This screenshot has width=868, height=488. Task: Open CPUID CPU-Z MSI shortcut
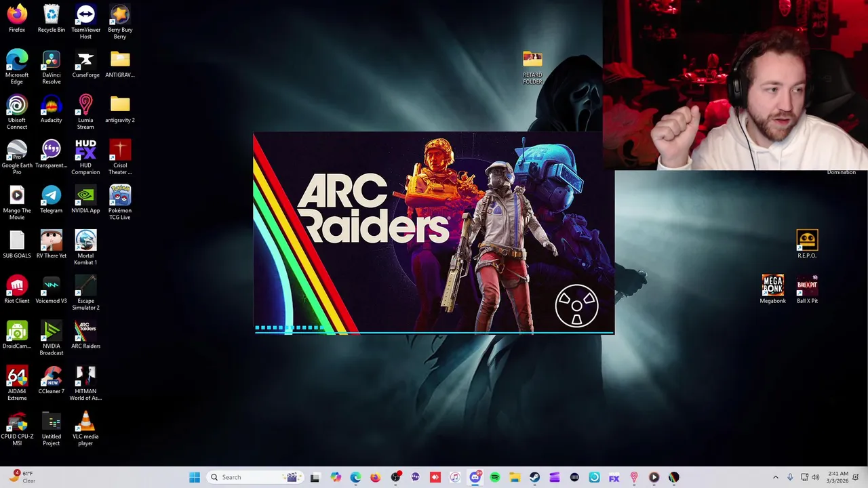17,428
